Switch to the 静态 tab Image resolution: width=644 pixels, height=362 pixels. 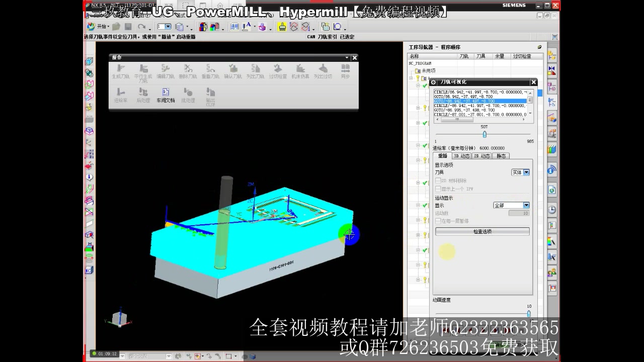pos(501,156)
